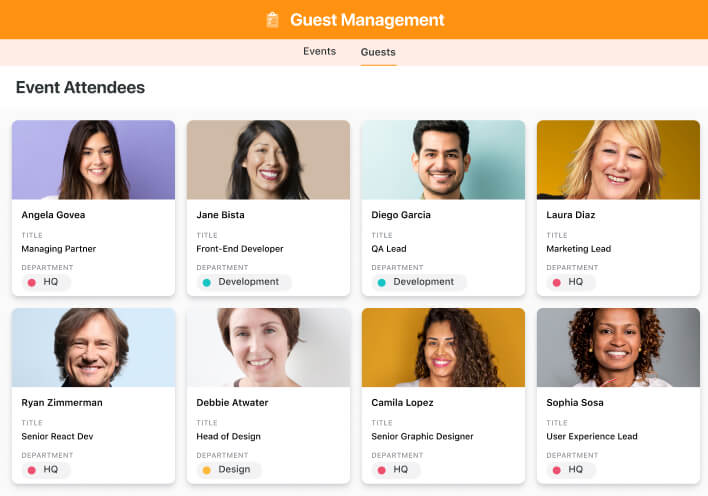Click the Guest Management header title
This screenshot has height=496, width=708.
[x=367, y=20]
